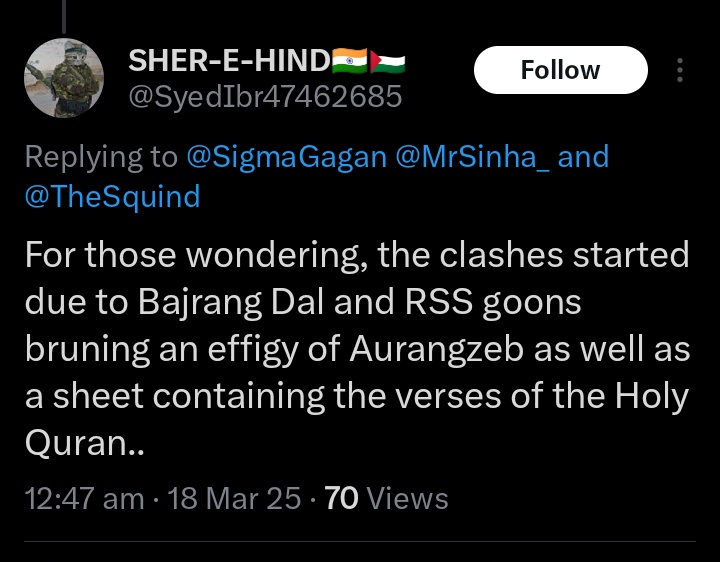Viewport: 720px width, 562px height.
Task: Open the 70 Views count
Action: pos(386,499)
